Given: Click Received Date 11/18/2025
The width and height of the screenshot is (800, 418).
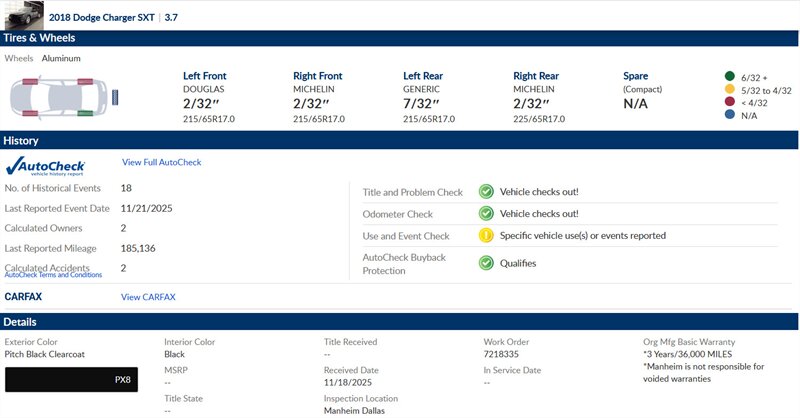Looking at the screenshot, I should point(347,382).
